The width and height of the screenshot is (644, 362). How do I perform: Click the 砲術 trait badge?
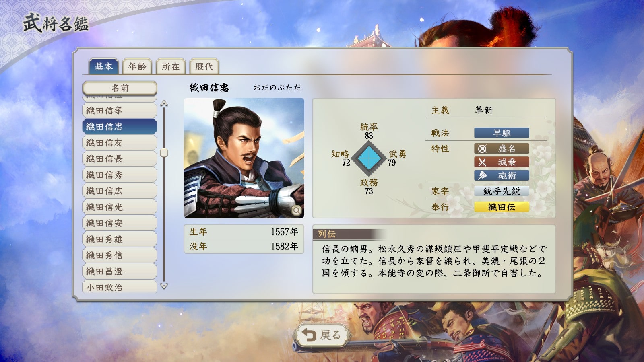pyautogui.click(x=502, y=175)
